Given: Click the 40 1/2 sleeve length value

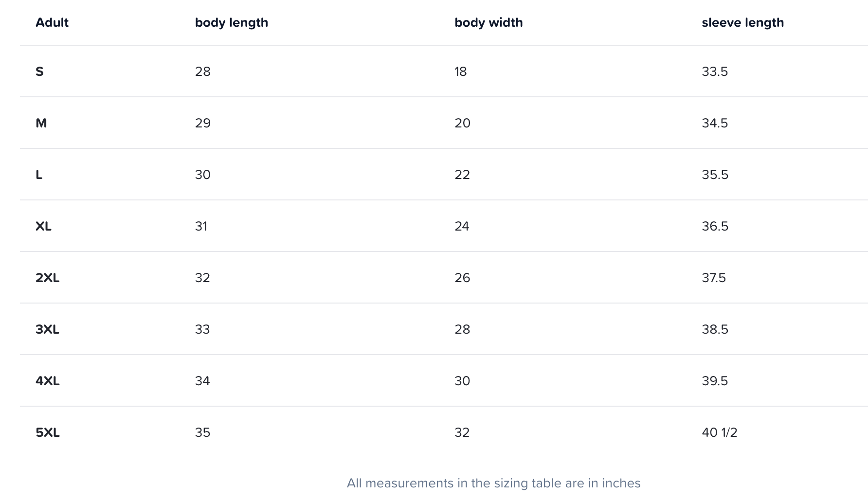Looking at the screenshot, I should click(x=719, y=432).
